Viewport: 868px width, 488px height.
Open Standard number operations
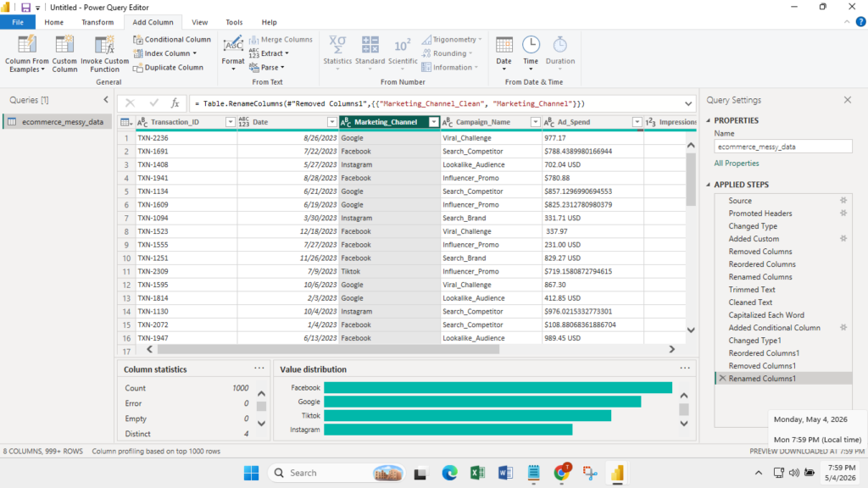pos(370,53)
